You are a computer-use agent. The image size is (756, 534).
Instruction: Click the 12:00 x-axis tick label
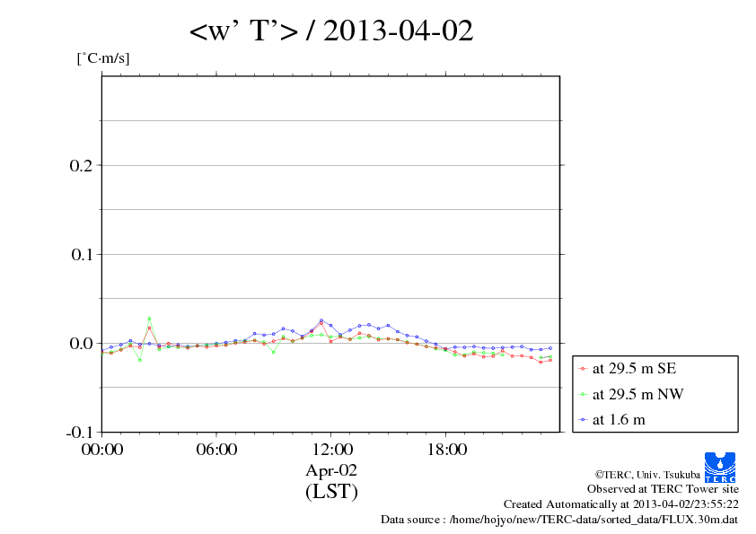(x=331, y=450)
